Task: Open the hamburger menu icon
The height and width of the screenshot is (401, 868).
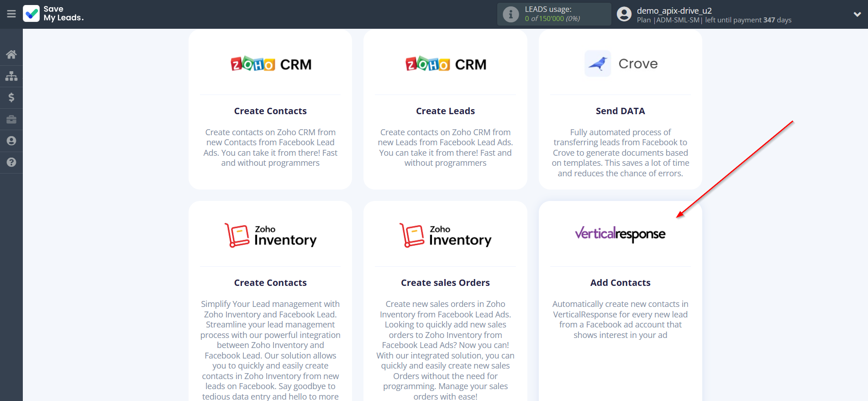Action: tap(11, 14)
